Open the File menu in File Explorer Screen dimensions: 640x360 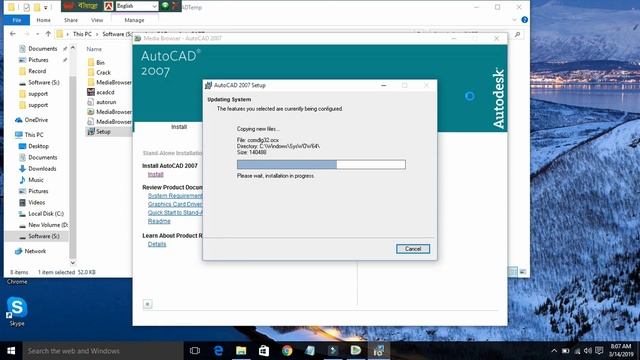(17, 20)
